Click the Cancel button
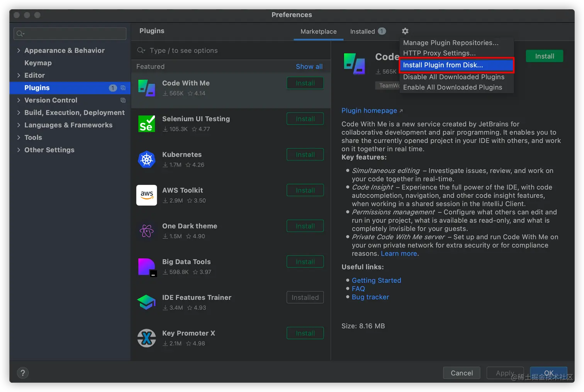 pos(462,373)
